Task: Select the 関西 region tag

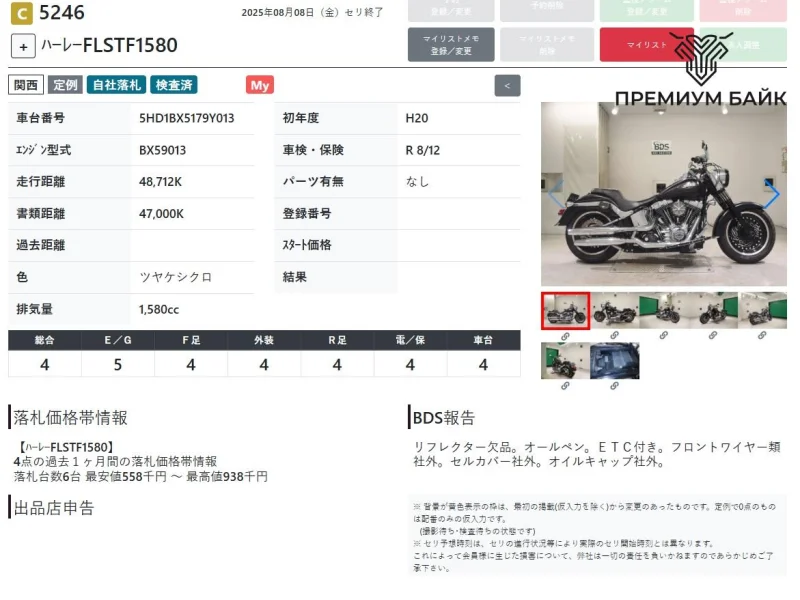Action: tap(26, 85)
